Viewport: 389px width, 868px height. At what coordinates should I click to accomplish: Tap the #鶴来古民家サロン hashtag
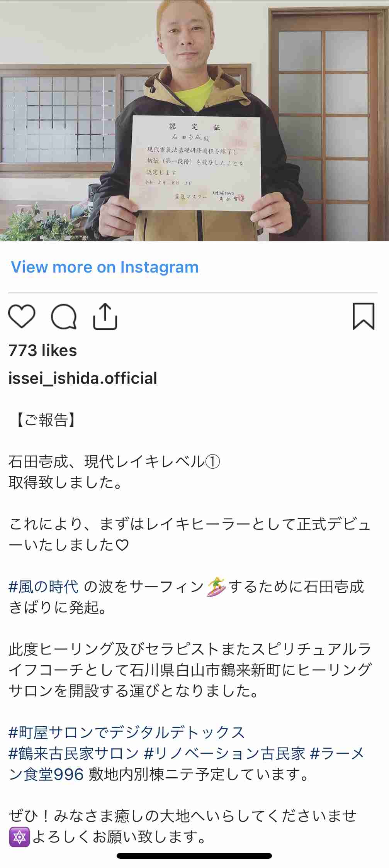point(73,753)
